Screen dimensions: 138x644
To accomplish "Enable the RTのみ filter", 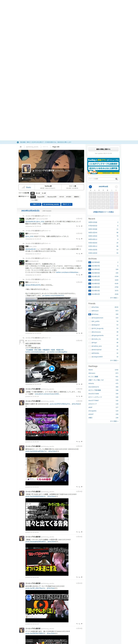I will click(x=62, y=197).
